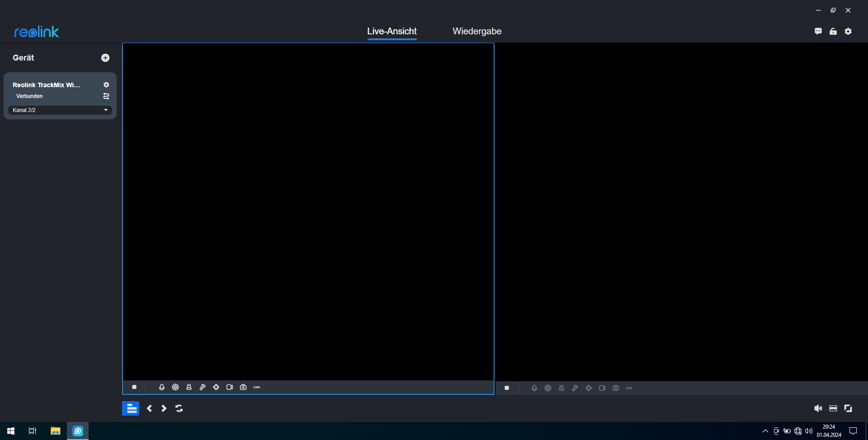Enter fullscreen mode
The image size is (868, 440).
pyautogui.click(x=848, y=408)
